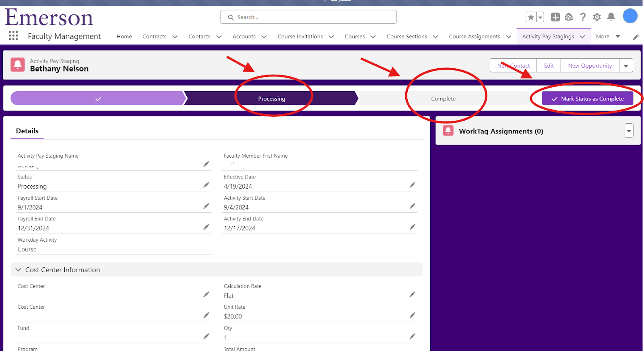Edit Qty pencil icon
Screen dimensions: 644x351
pos(412,336)
